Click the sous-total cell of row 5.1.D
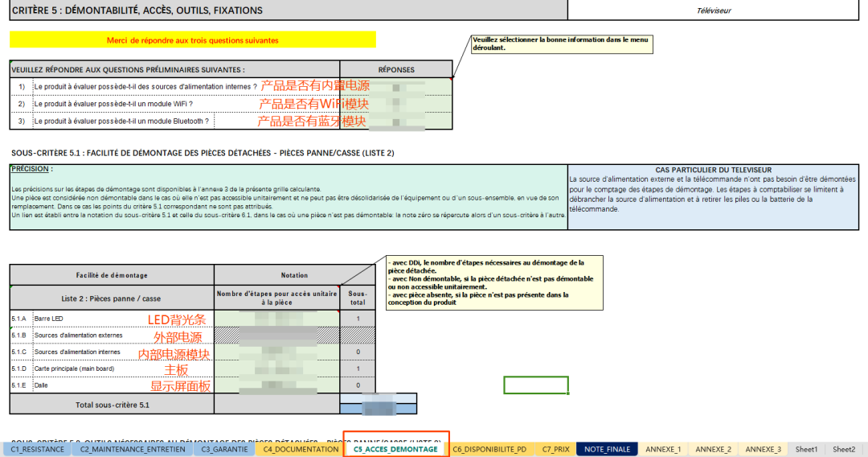The image size is (868, 457). click(358, 368)
